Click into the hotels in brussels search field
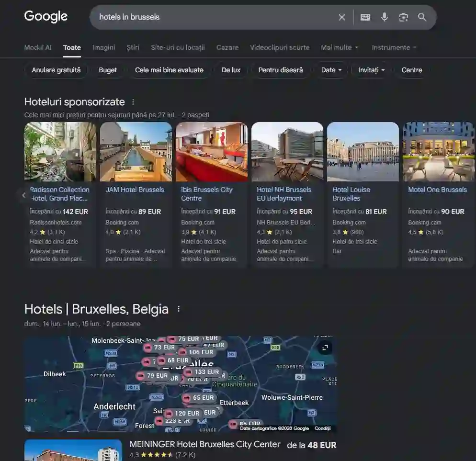Image resolution: width=476 pixels, height=461 pixels. pyautogui.click(x=213, y=17)
